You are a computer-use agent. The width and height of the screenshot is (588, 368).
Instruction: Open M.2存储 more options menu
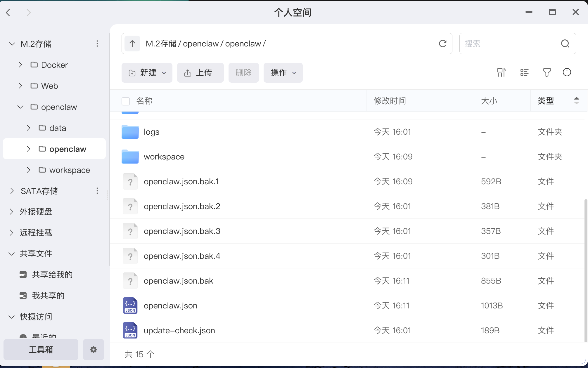(97, 44)
